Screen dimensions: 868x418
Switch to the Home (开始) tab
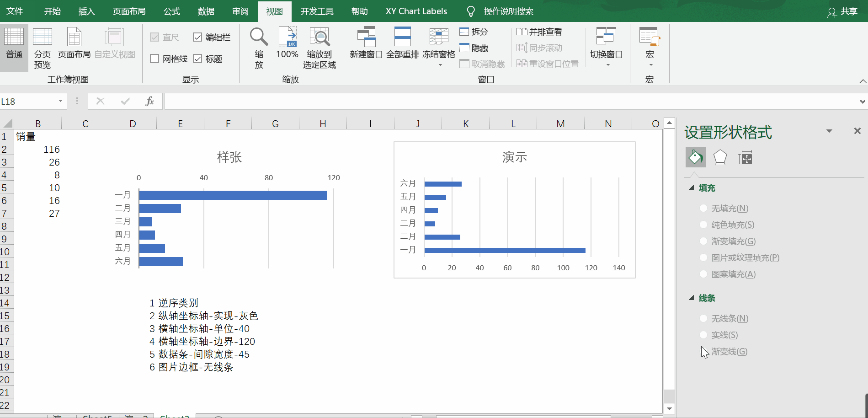[53, 11]
